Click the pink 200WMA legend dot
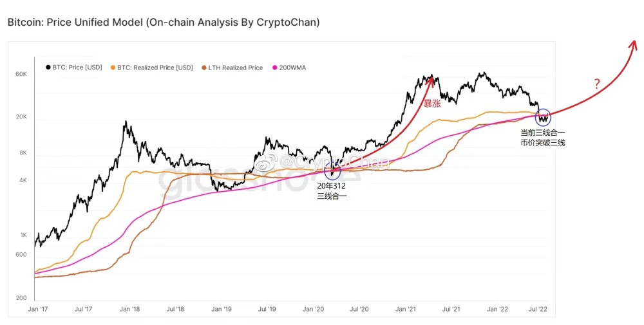644x325 pixels. (275, 68)
